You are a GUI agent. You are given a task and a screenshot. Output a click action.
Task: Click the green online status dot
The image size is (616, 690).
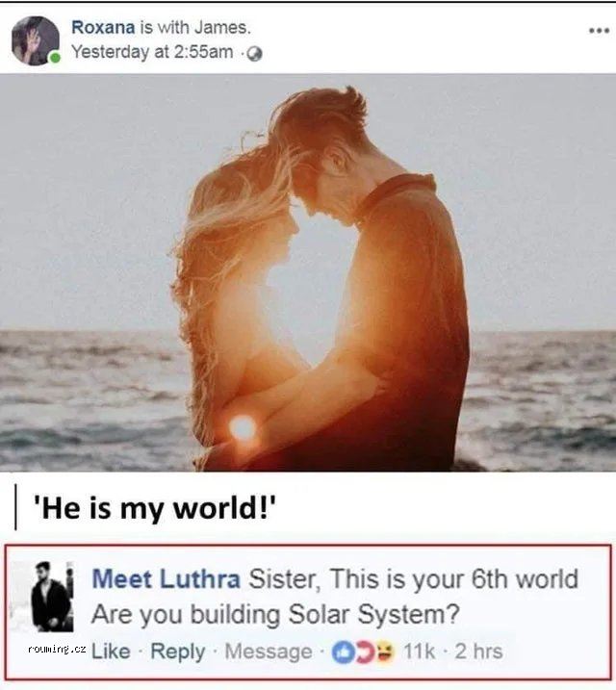pos(55,59)
